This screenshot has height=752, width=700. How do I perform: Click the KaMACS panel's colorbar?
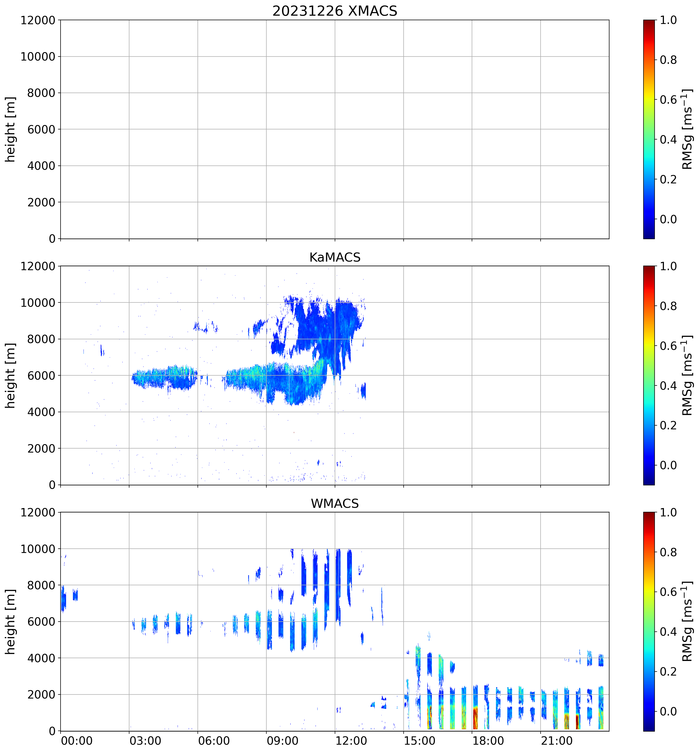tap(649, 375)
